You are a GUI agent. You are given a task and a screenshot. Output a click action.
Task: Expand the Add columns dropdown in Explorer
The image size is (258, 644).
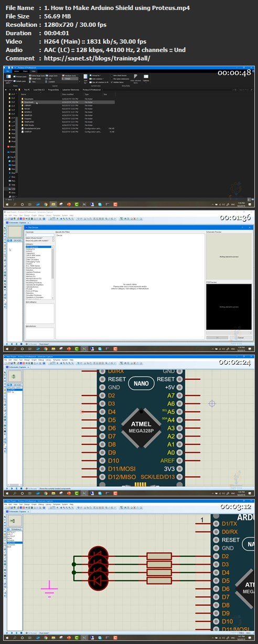[x=96, y=79]
